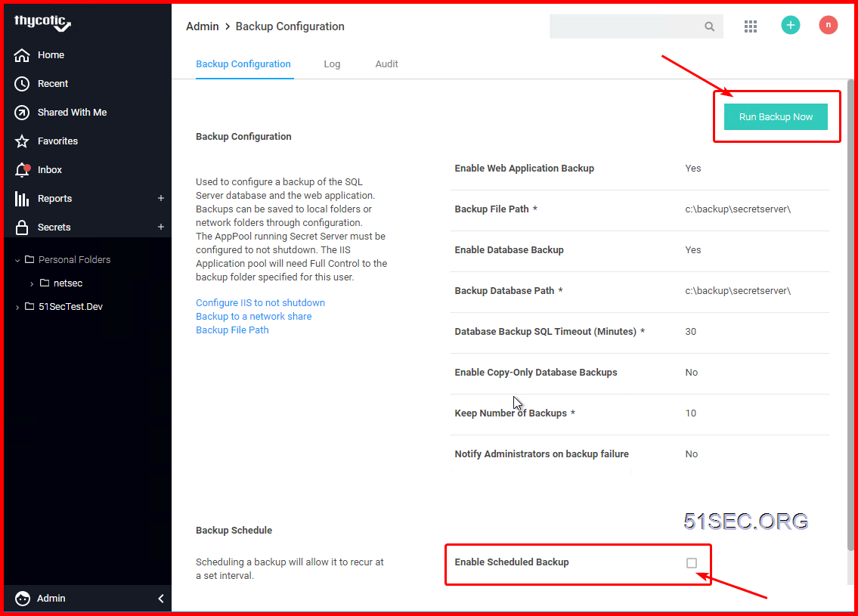858x616 pixels.
Task: Click the Recent clock icon
Action: pos(22,84)
